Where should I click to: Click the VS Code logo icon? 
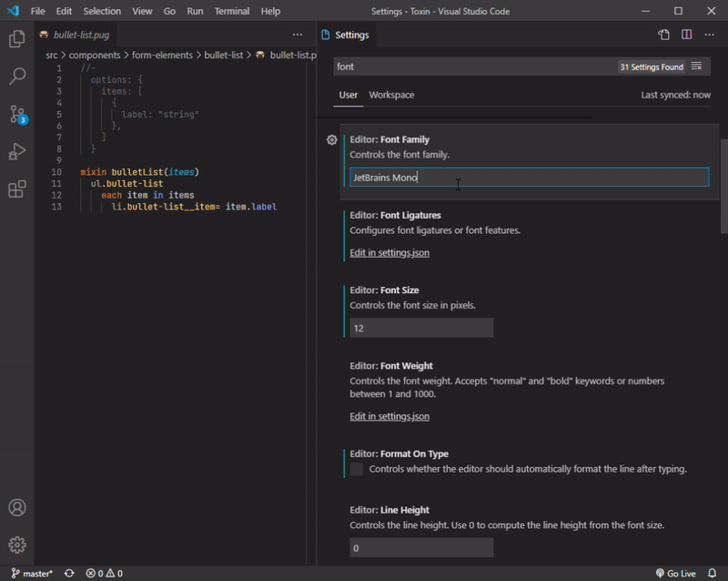[x=13, y=11]
